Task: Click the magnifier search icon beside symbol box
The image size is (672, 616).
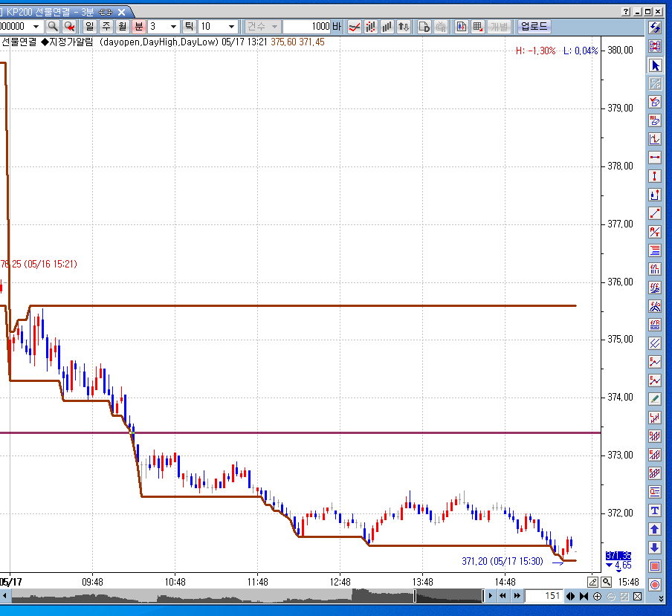Action: coord(53,27)
